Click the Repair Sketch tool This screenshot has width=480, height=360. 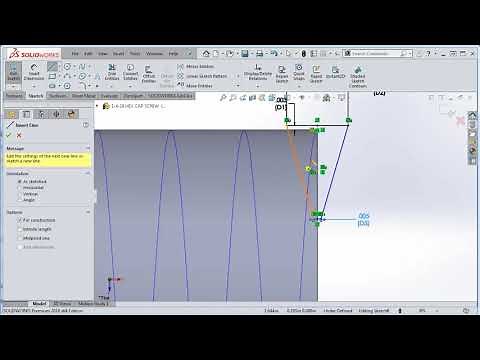tap(282, 74)
